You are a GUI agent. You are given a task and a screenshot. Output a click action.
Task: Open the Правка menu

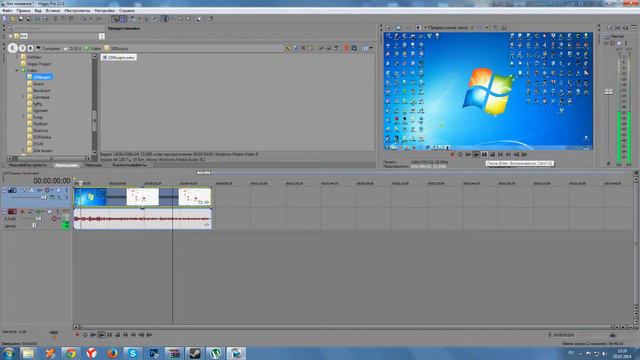point(23,10)
